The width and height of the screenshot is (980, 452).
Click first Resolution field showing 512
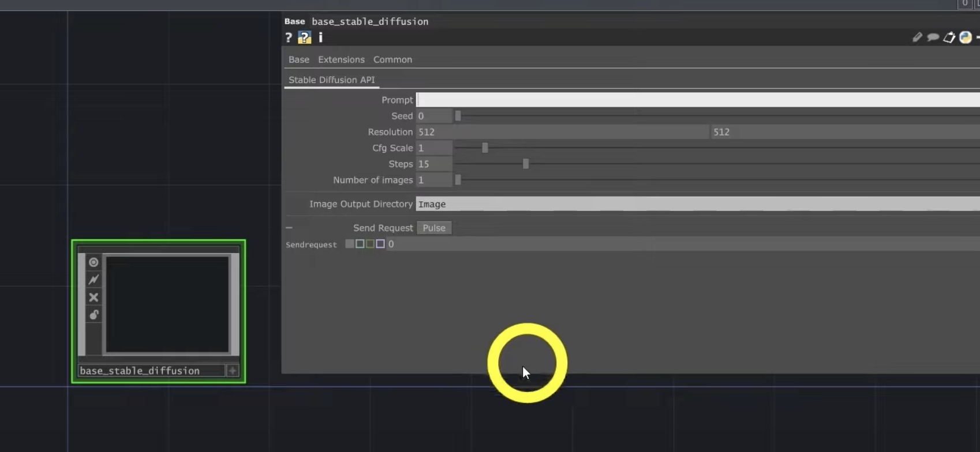coord(562,132)
